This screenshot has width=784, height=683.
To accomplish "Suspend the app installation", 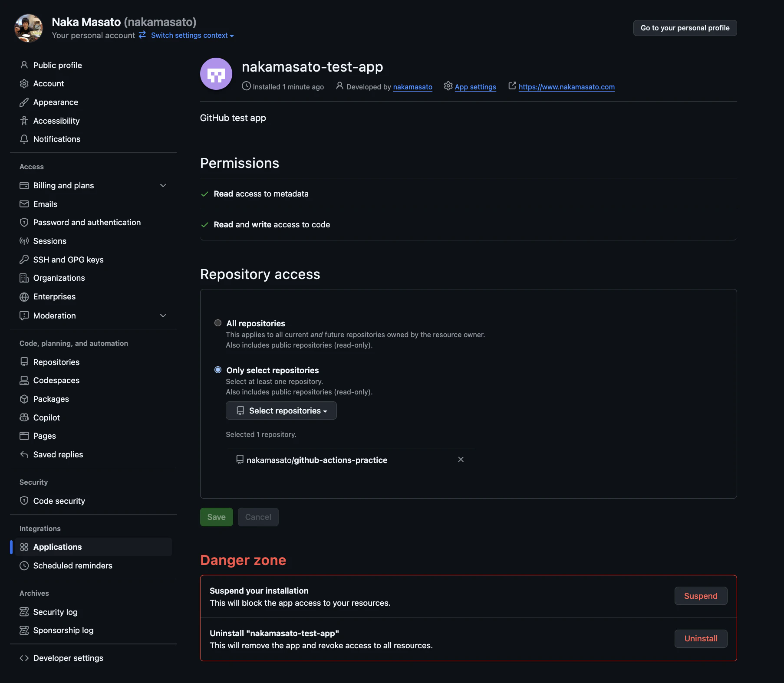I will pos(701,596).
